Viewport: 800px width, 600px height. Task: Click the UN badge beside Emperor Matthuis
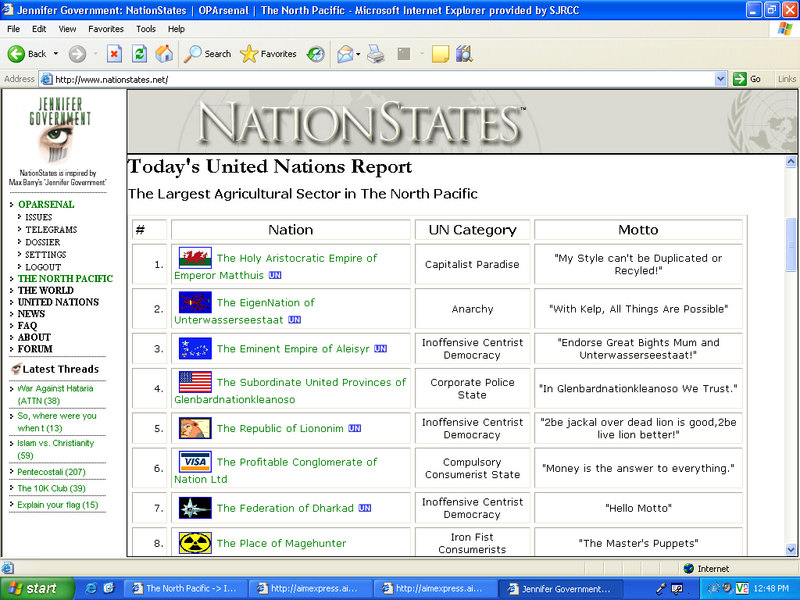[275, 276]
